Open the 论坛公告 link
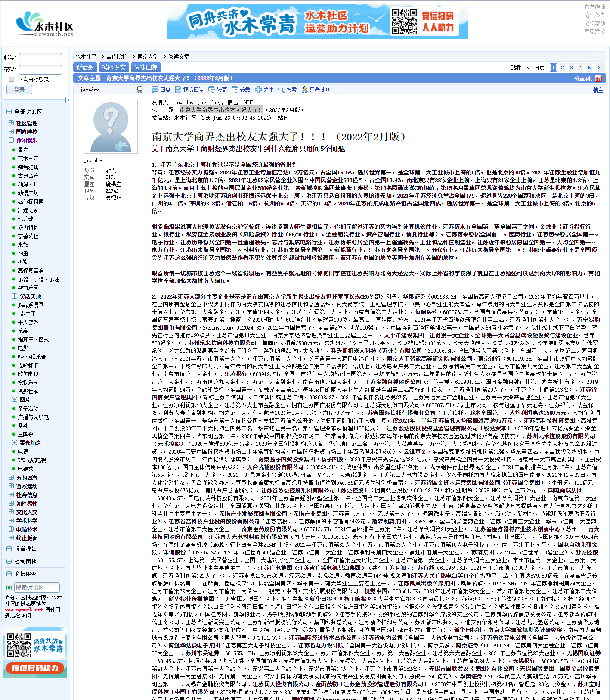The width and height of the screenshot is (610, 700). (x=595, y=15)
